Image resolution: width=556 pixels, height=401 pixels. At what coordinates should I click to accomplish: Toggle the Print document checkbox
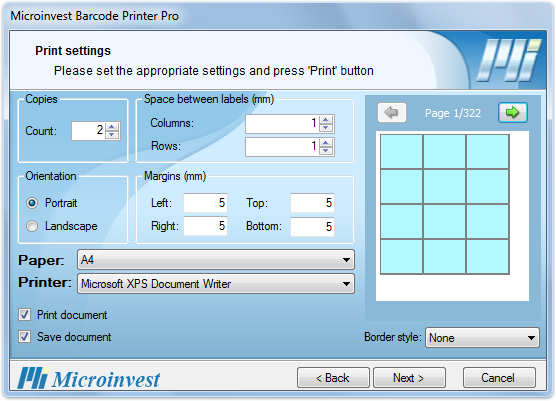[24, 314]
